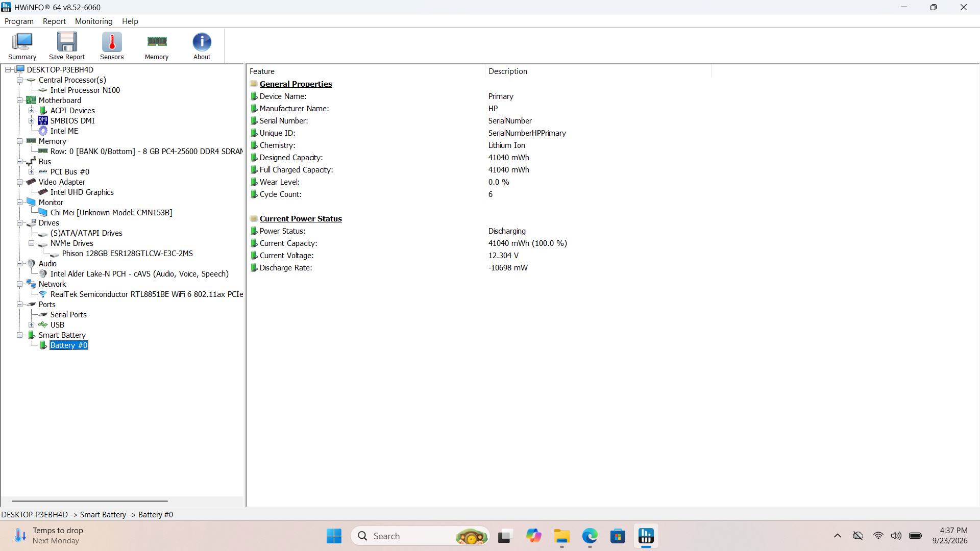Image resolution: width=980 pixels, height=551 pixels.
Task: Show hidden system tray icons
Action: [838, 536]
